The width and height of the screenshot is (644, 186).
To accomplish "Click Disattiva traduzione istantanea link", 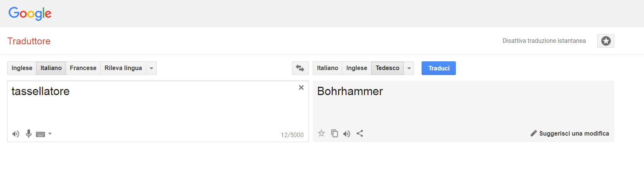I will [x=544, y=41].
